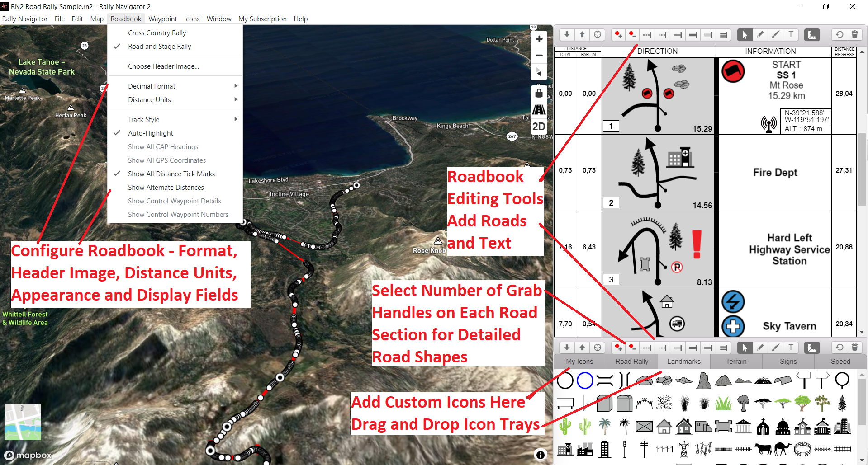
Task: Open the File menu
Action: click(59, 19)
